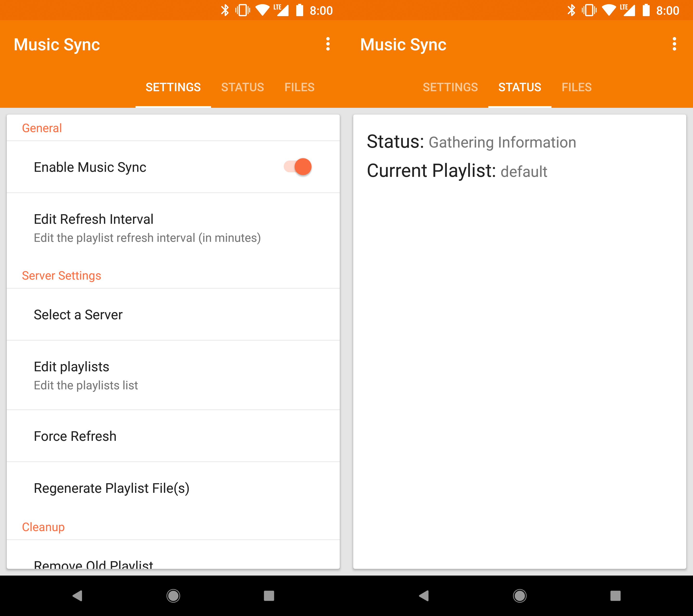Select STATUS tab on right screen

coord(520,87)
